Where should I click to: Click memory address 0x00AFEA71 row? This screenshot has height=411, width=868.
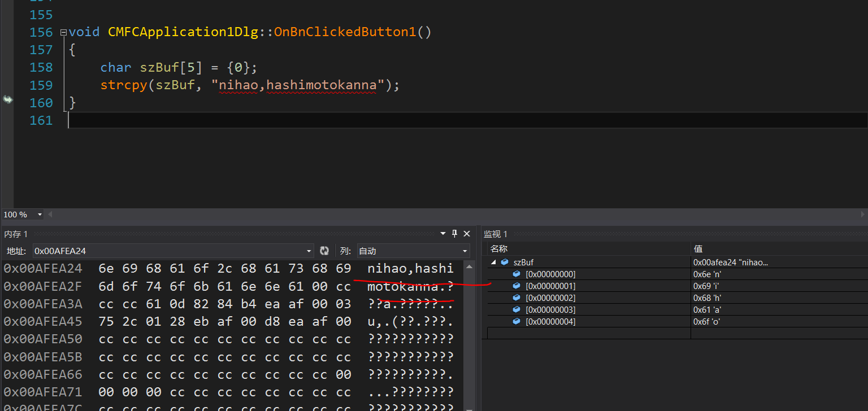[43, 392]
